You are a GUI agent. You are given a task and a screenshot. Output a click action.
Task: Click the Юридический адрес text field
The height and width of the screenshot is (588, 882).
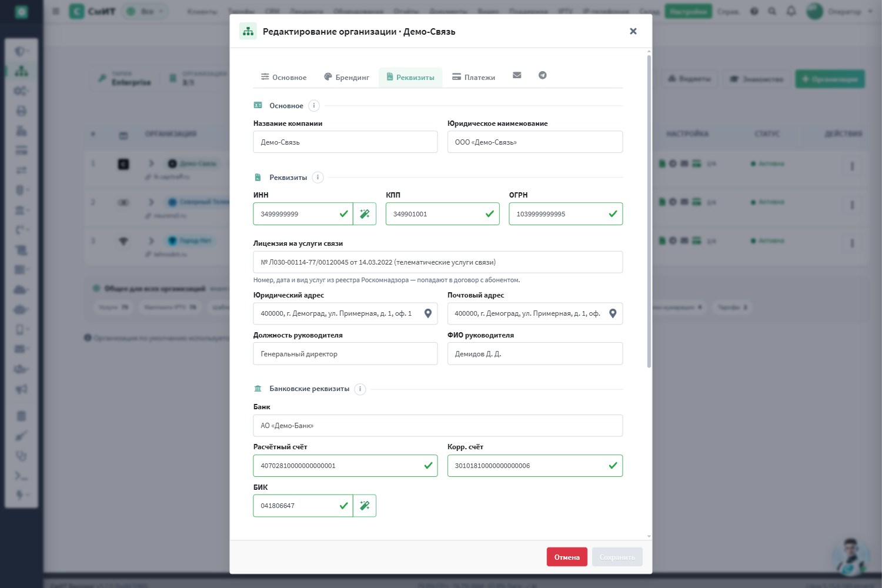pos(345,313)
